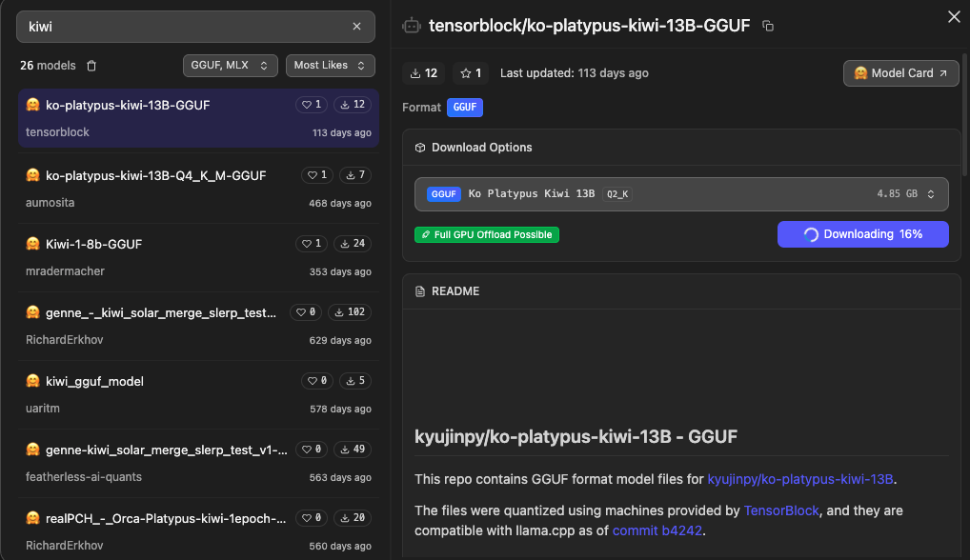Click likes badge on aumosita model row
This screenshot has height=560, width=970.
click(x=317, y=175)
